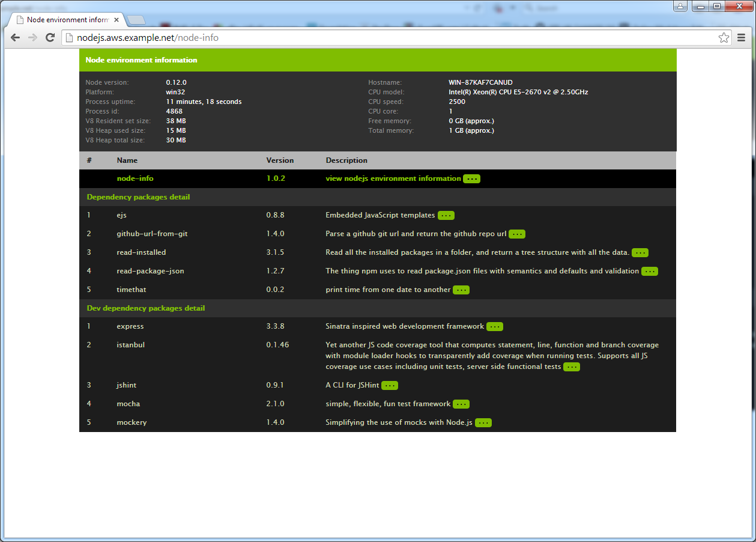Image resolution: width=756 pixels, height=542 pixels.
Task: Open a new browser tab
Action: 136,20
